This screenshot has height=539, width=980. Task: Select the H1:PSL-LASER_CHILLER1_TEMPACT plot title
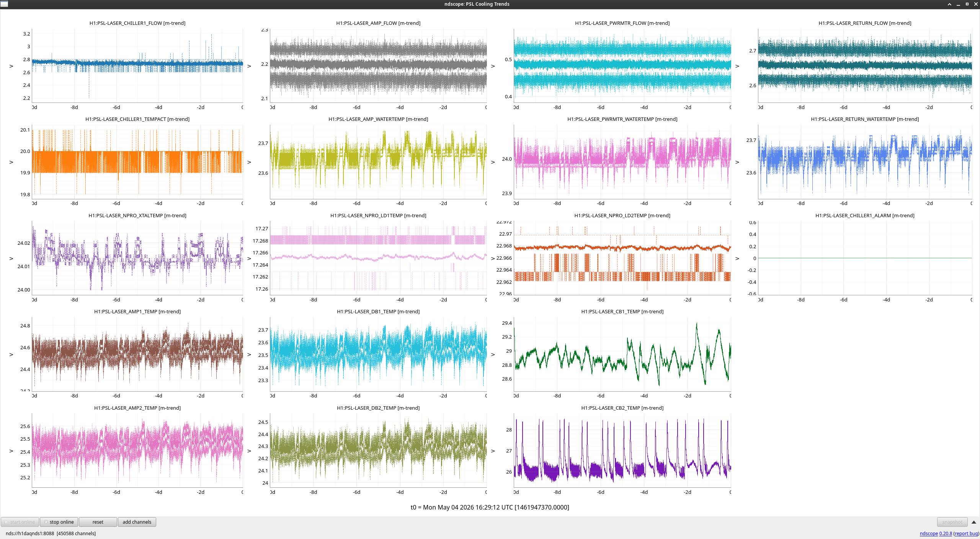coord(137,119)
